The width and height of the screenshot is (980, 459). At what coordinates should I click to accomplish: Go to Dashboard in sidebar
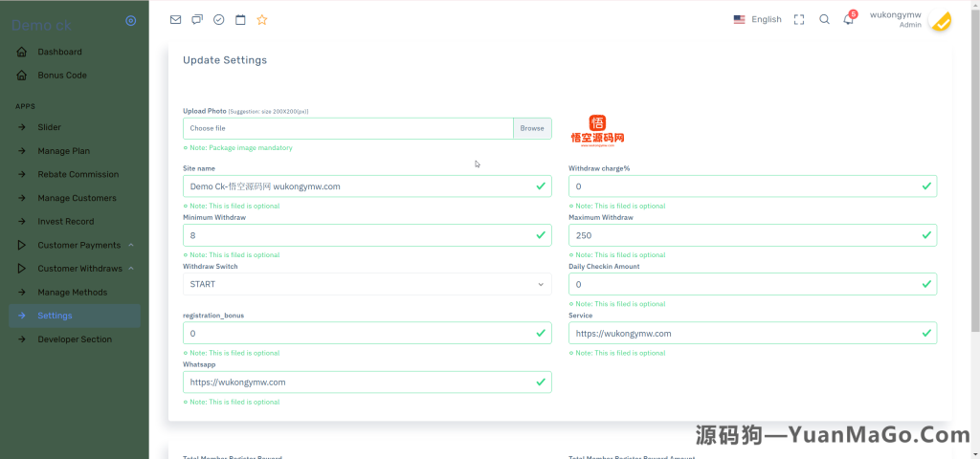[59, 52]
